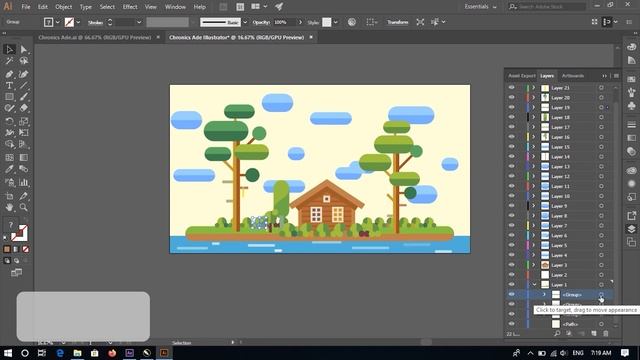Click the Gradient mode button under swatches

(x=16, y=249)
